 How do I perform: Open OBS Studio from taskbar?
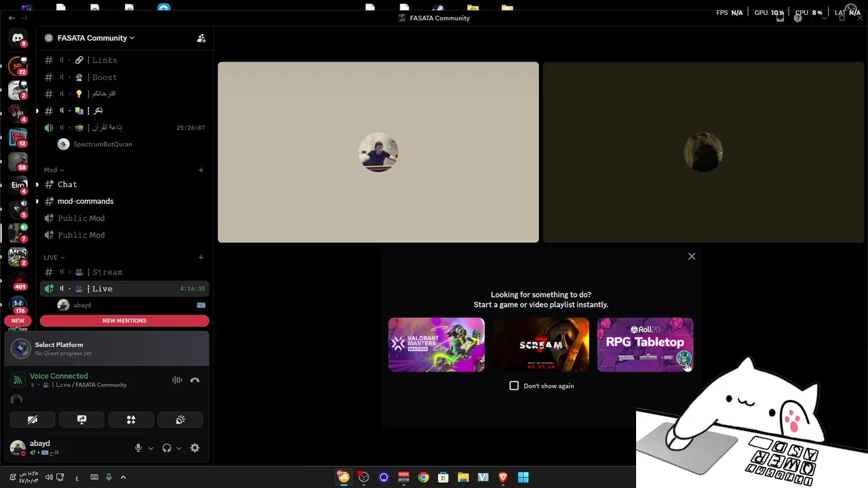pos(363,477)
